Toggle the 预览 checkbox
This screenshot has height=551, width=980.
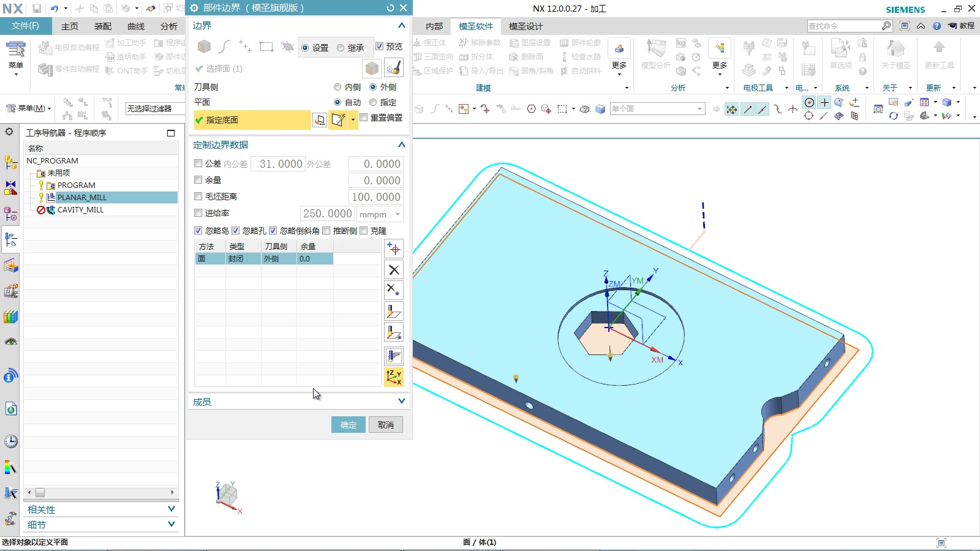[380, 47]
